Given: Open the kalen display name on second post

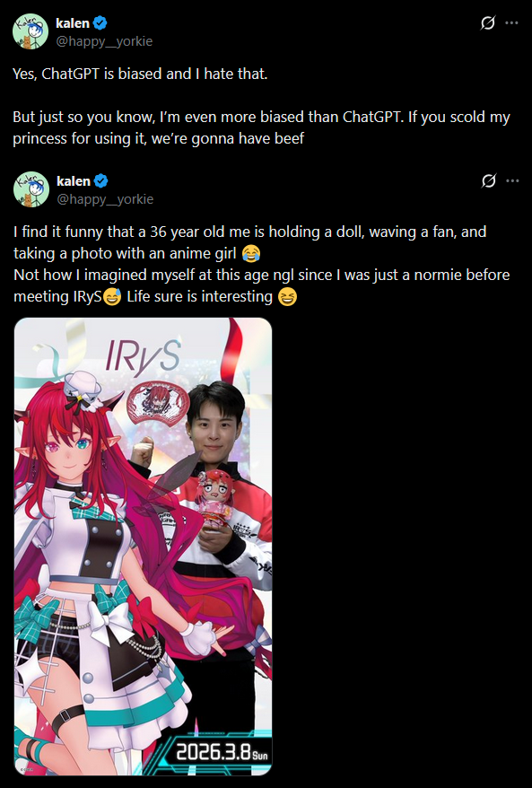Looking at the screenshot, I should 74,181.
